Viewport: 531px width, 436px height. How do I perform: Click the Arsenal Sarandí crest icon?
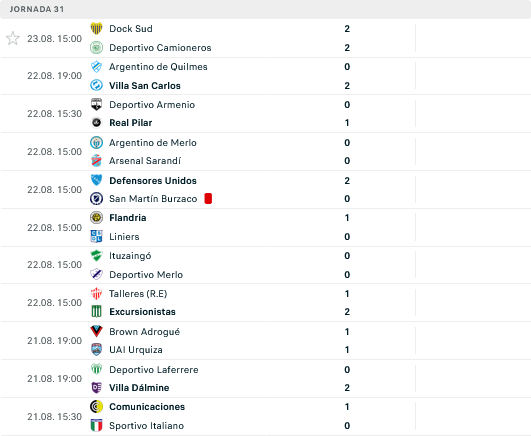96,161
